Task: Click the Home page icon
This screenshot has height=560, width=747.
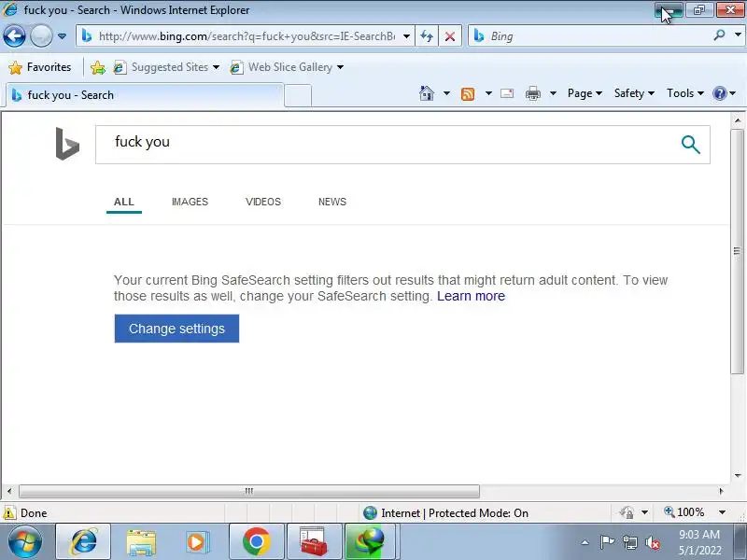Action: click(427, 93)
